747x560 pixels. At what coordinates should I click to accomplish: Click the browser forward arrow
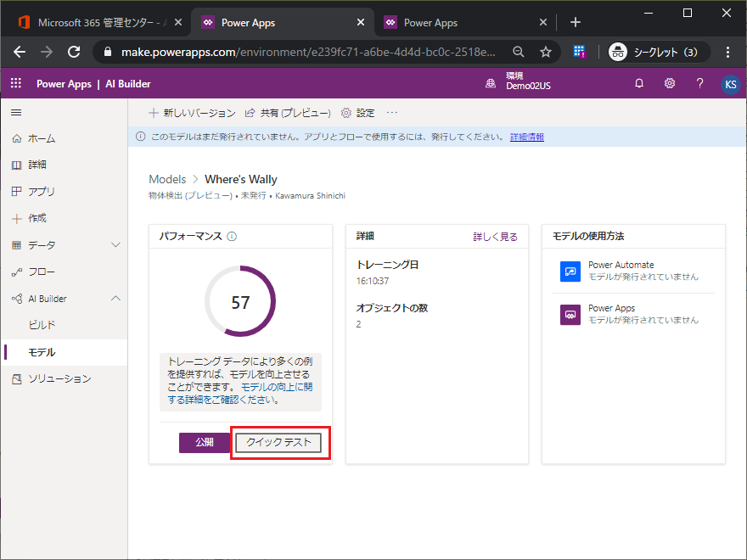[47, 52]
